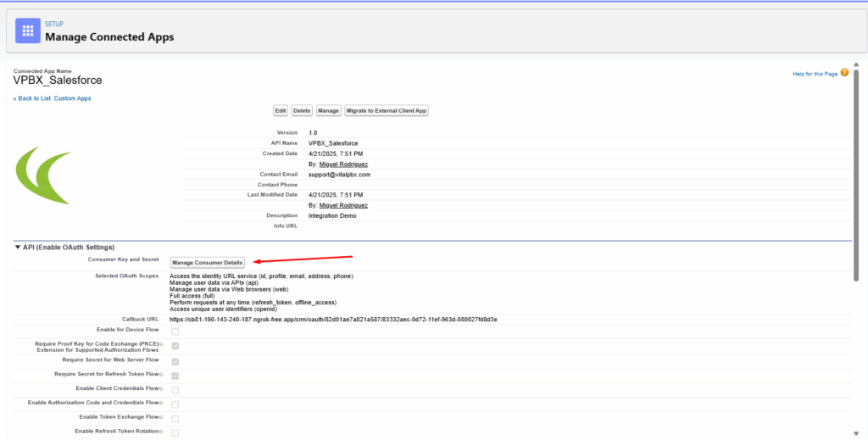Click the Setup app grid icon
This screenshot has width=868, height=440.
point(28,31)
